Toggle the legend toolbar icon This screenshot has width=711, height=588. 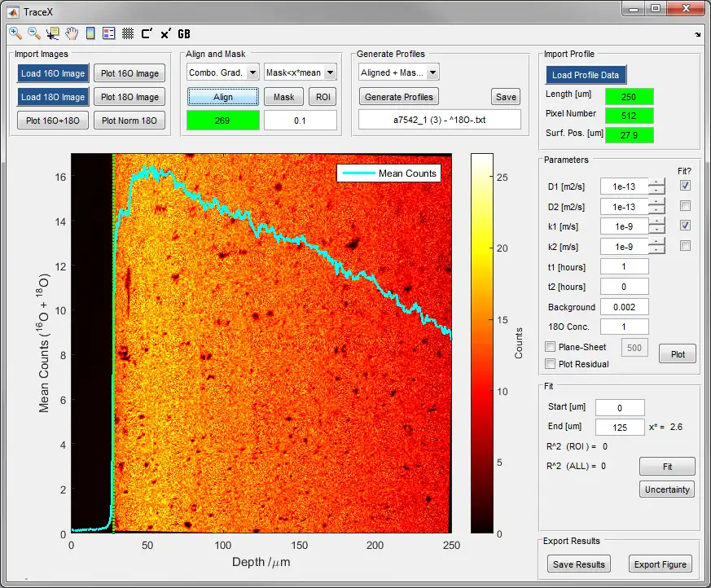click(109, 33)
